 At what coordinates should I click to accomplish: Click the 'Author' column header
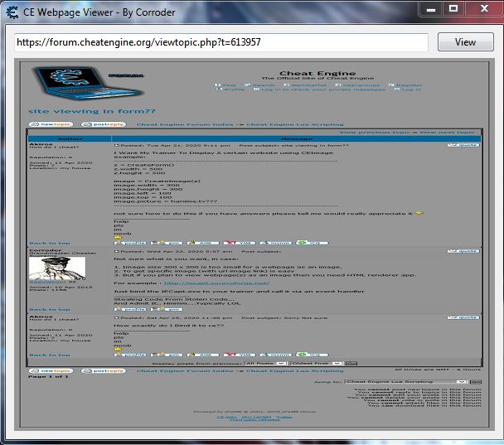[x=70, y=138]
